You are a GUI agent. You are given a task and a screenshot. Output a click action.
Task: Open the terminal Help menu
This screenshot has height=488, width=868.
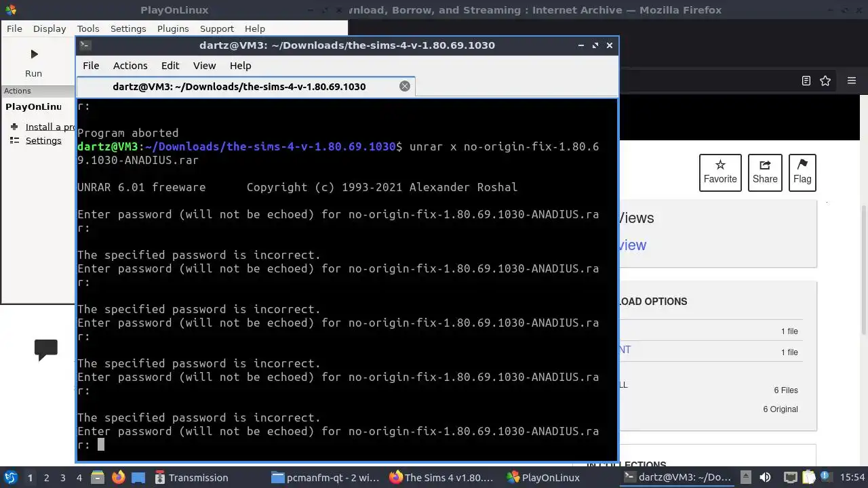coord(241,66)
